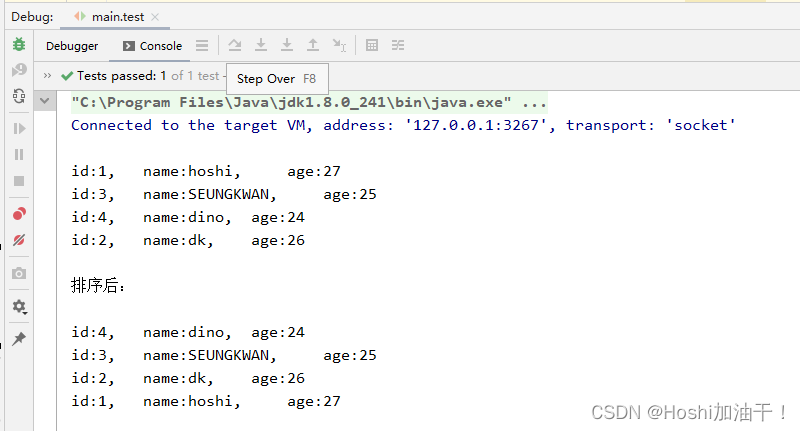Click the Tests passed status text

click(x=140, y=76)
